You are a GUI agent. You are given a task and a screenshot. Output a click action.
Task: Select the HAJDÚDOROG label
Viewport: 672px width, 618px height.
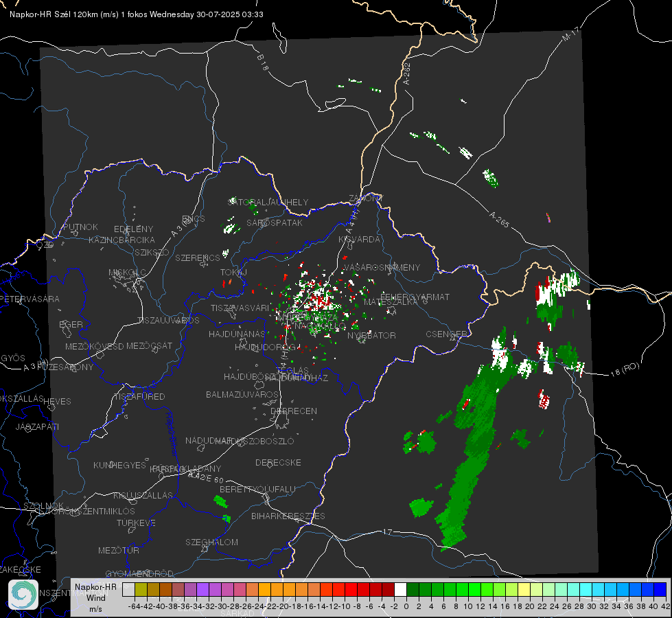265,347
